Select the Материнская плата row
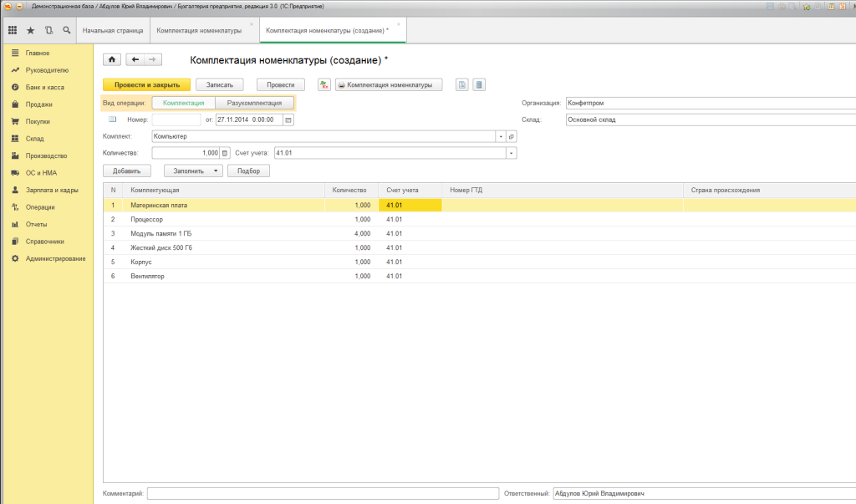The height and width of the screenshot is (504, 856). [479, 206]
